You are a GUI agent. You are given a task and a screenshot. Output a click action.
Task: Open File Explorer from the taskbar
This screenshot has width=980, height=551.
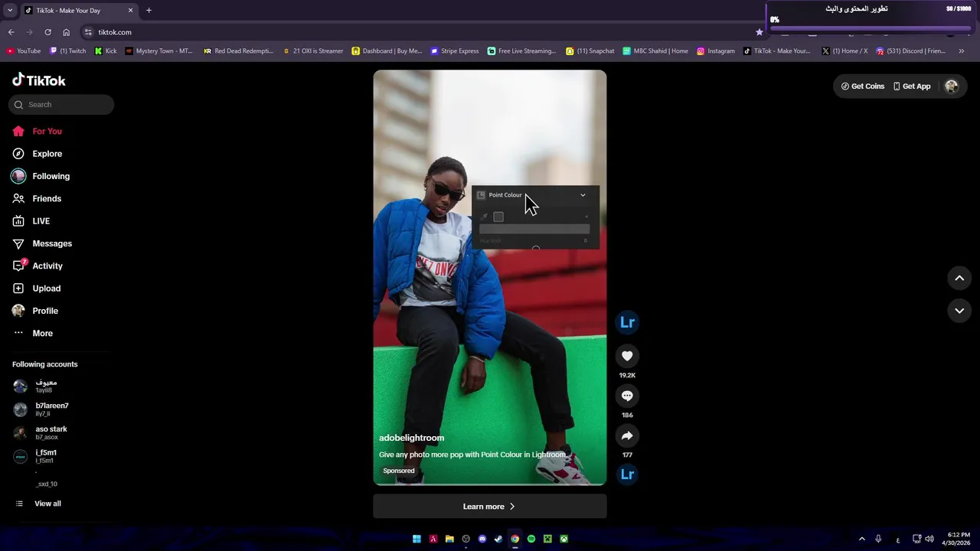click(x=449, y=539)
